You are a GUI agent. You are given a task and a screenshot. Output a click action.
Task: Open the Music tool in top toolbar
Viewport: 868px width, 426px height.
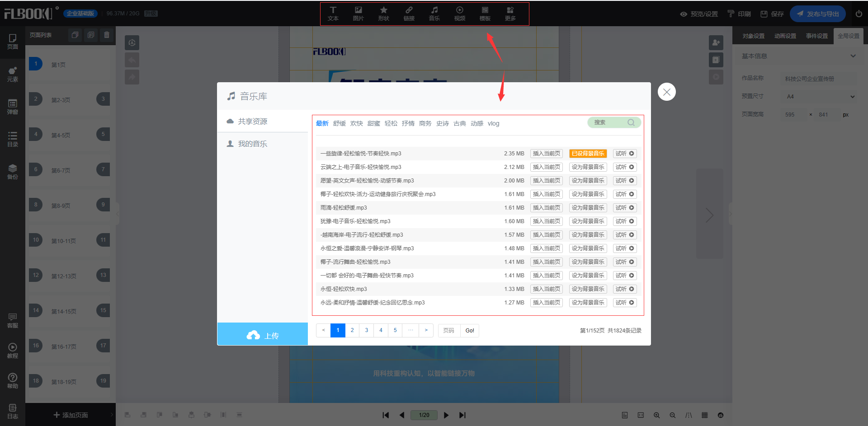click(x=434, y=14)
